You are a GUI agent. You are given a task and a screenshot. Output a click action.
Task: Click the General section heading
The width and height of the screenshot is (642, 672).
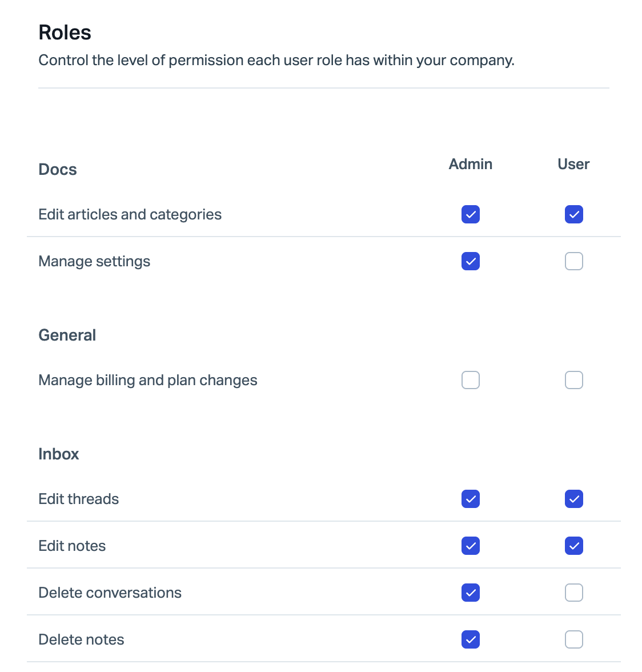[x=67, y=335]
